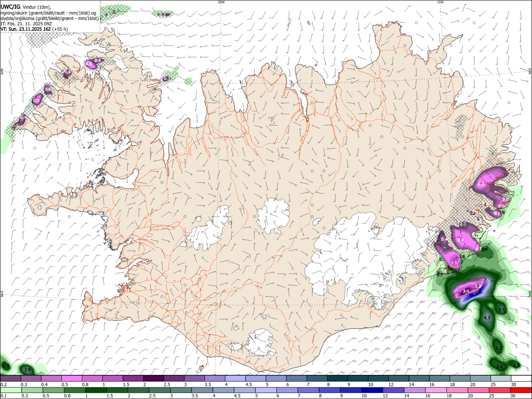
Task: Click the white 30 mm snow scale swatch
Action: tap(521, 379)
